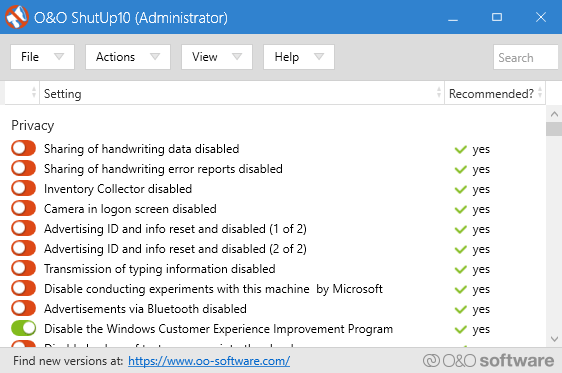Toggle Advertising ID reset (2 of 2) switch
This screenshot has height=373, width=562.
pos(24,248)
